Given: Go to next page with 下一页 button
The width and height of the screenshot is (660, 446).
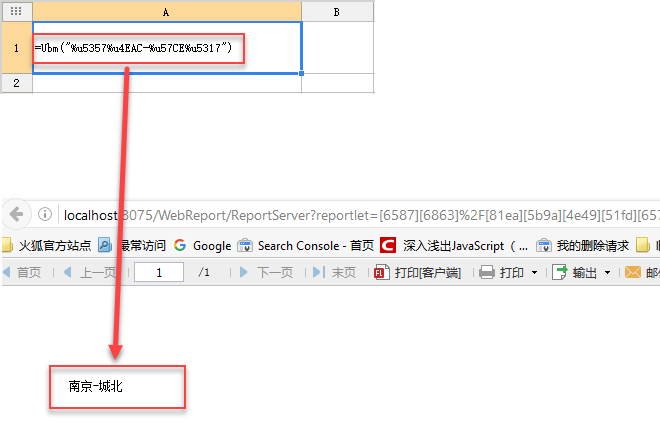Looking at the screenshot, I should [x=266, y=272].
